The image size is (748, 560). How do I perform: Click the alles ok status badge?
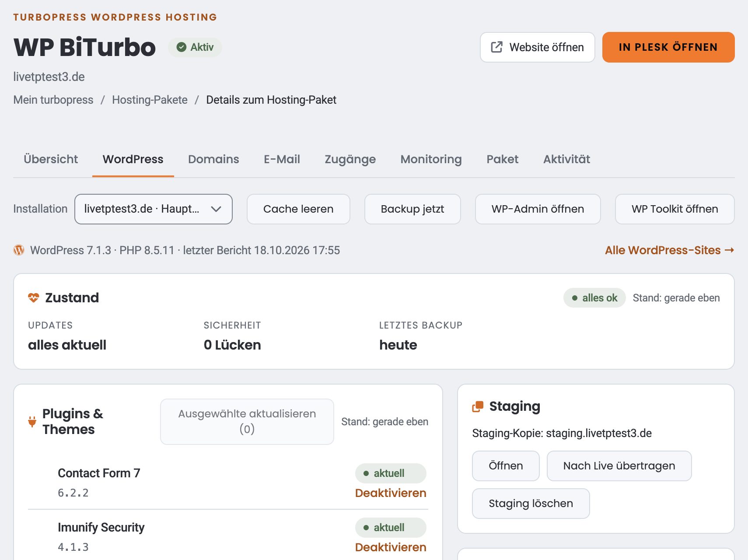click(594, 298)
